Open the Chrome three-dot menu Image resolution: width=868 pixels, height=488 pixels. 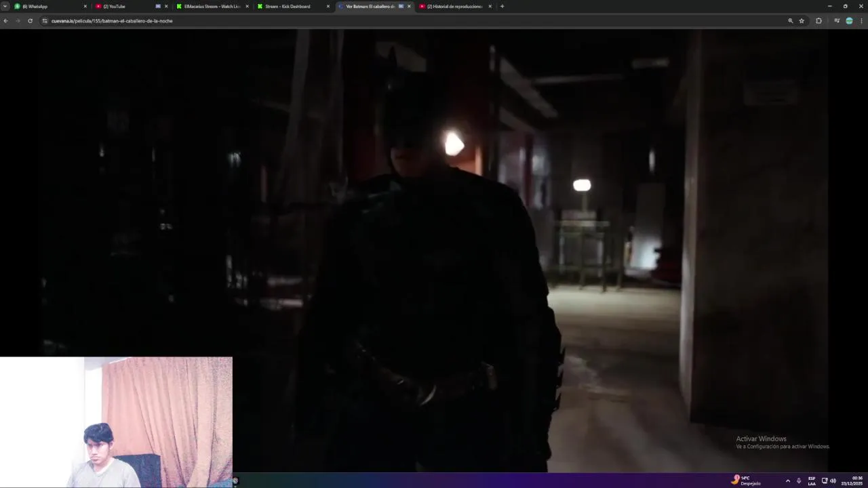[861, 21]
